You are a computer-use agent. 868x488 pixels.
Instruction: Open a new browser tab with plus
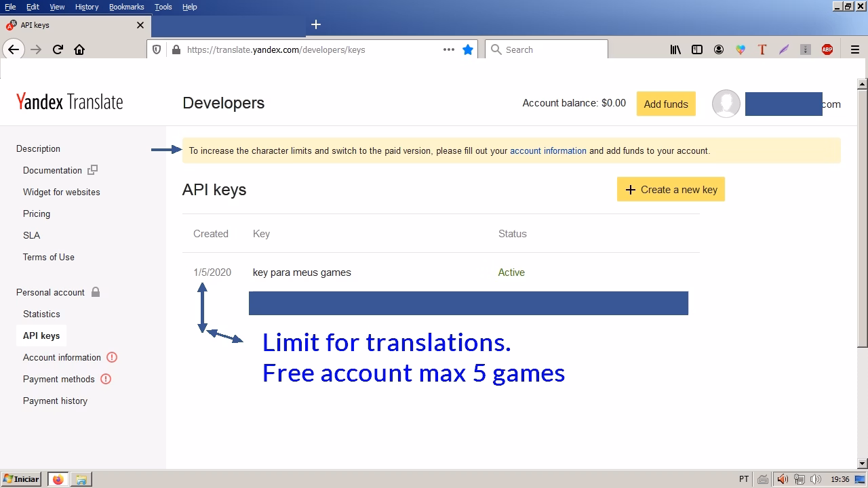pyautogui.click(x=315, y=24)
